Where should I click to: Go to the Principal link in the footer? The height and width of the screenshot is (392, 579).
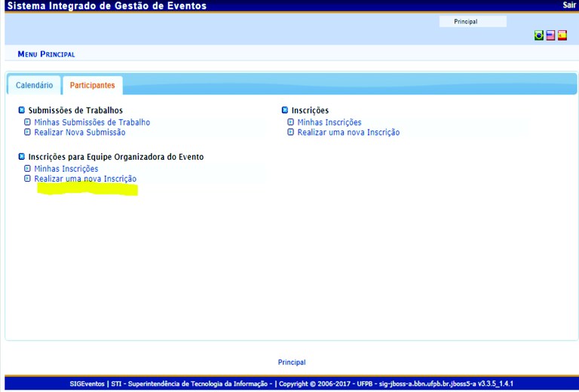pos(292,363)
